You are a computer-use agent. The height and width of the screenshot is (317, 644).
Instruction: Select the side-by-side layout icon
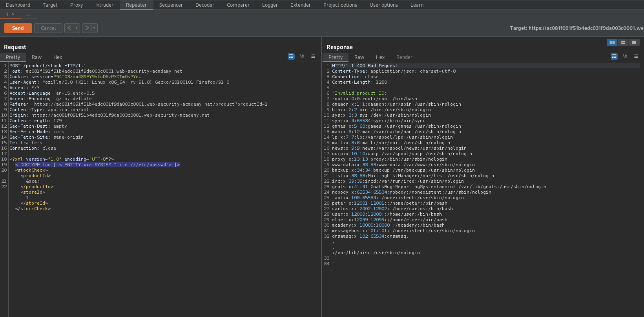612,42
